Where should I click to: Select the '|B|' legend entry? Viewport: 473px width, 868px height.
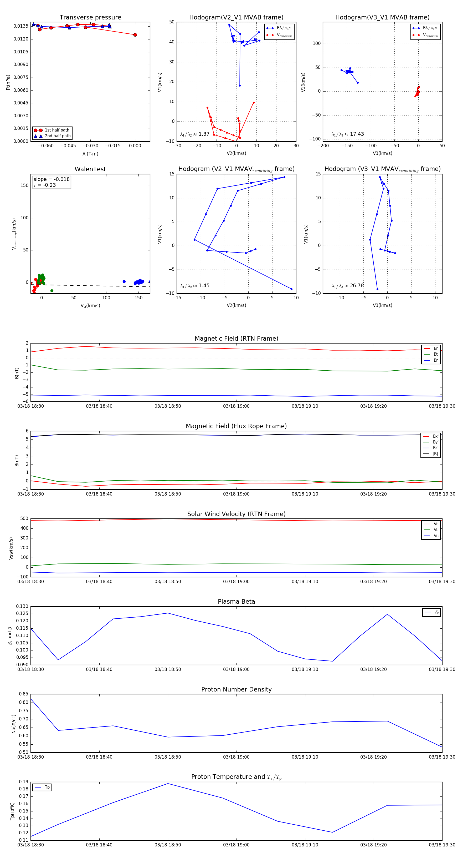[431, 454]
